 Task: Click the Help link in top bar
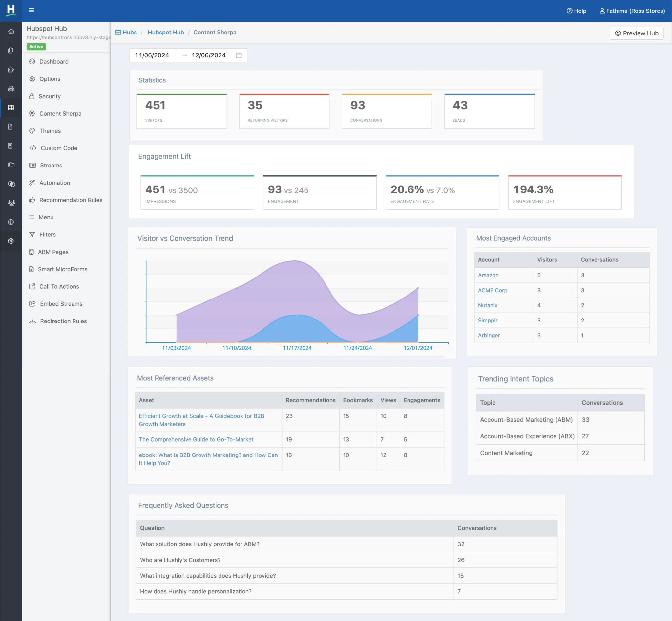coord(576,11)
